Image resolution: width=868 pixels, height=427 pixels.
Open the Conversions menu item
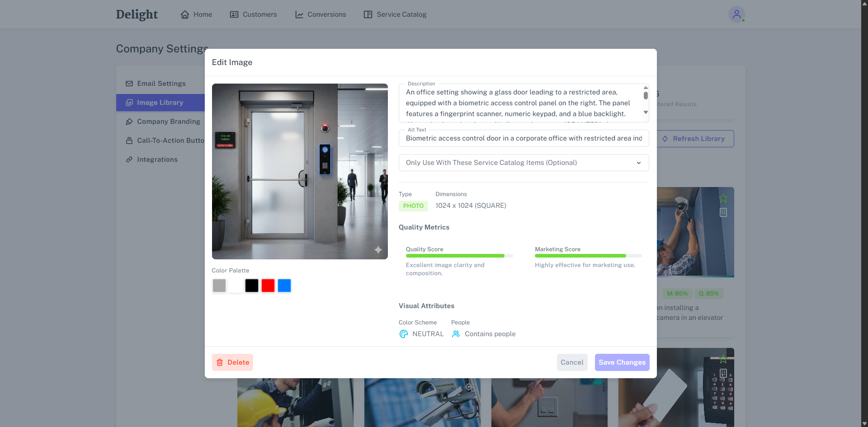pyautogui.click(x=321, y=14)
